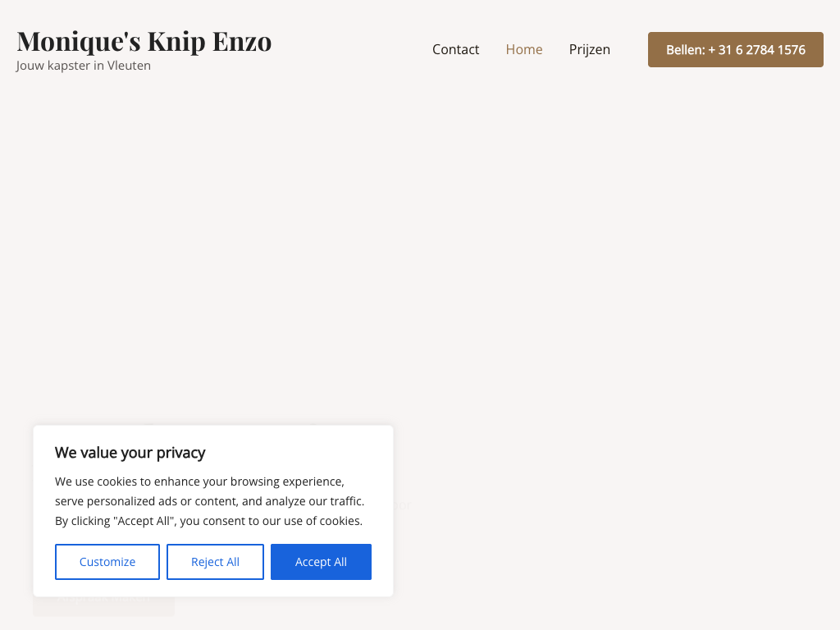840x630 pixels.
Task: Click the "1576" digits on the call button
Action: pyautogui.click(x=791, y=50)
